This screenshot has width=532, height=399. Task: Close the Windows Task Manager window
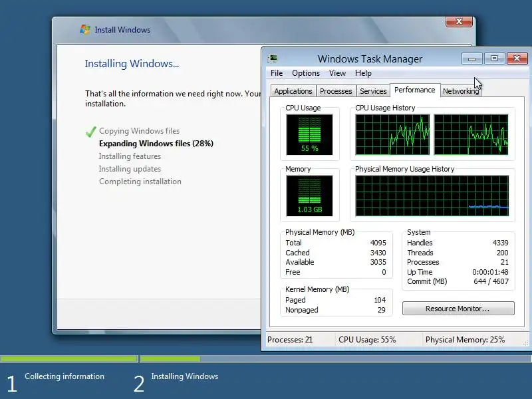pyautogui.click(x=517, y=59)
